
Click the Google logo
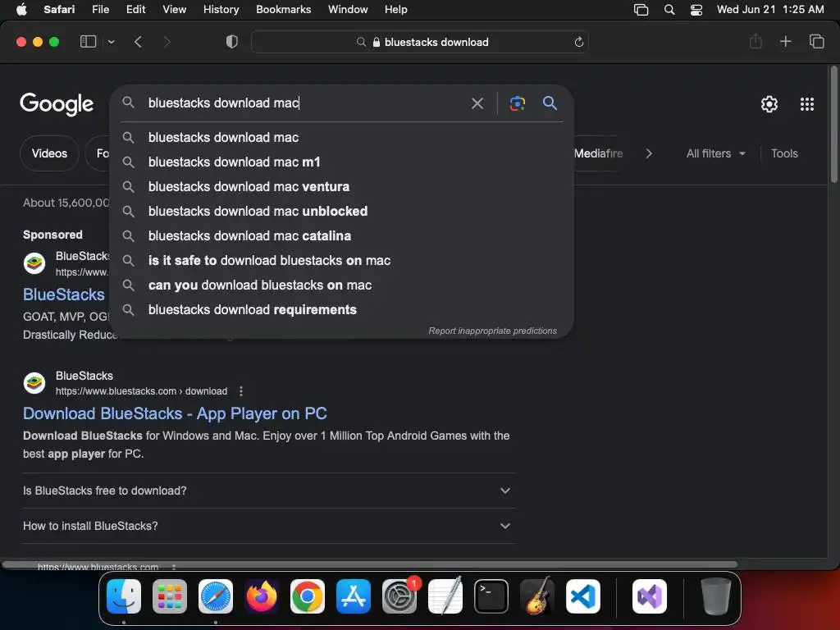click(x=57, y=104)
